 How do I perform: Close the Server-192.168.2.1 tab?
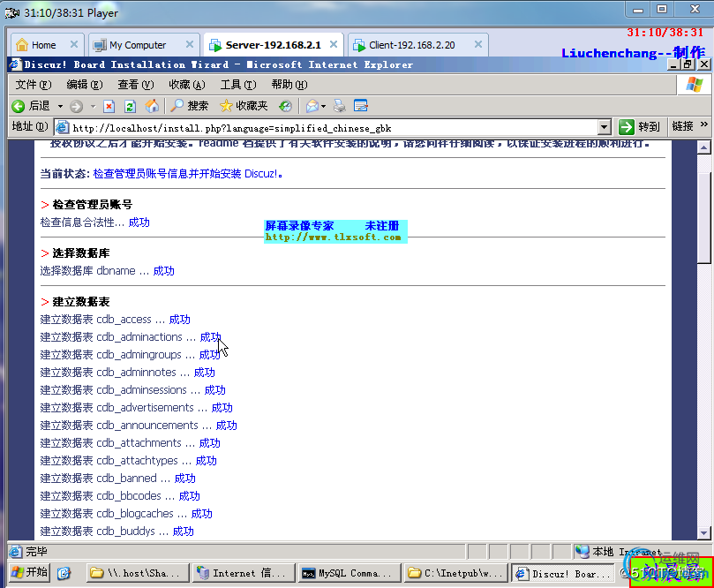pyautogui.click(x=334, y=44)
